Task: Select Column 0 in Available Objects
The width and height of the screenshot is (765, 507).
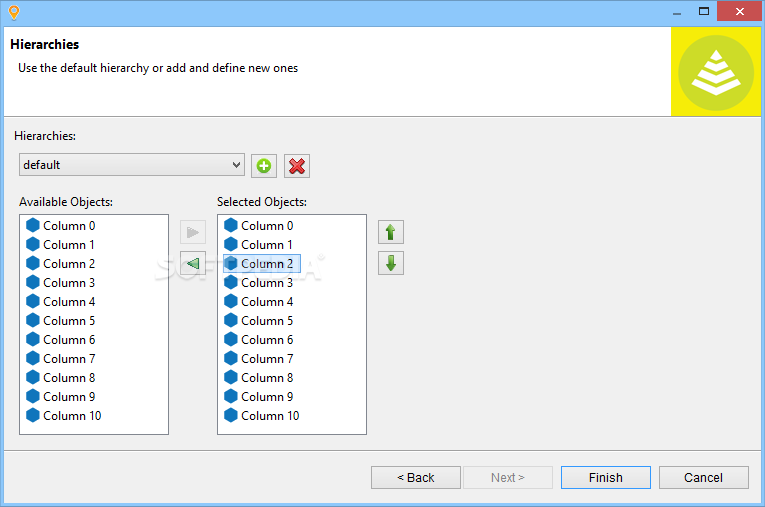Action: click(61, 225)
